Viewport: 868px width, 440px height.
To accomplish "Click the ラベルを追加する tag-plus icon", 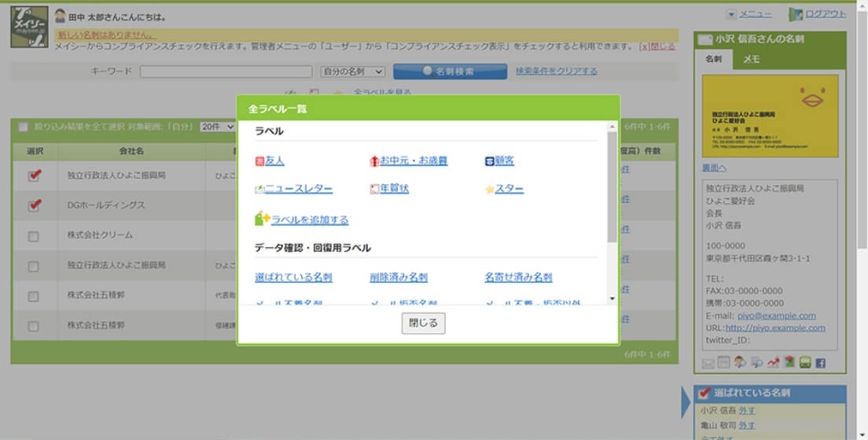I will (262, 219).
